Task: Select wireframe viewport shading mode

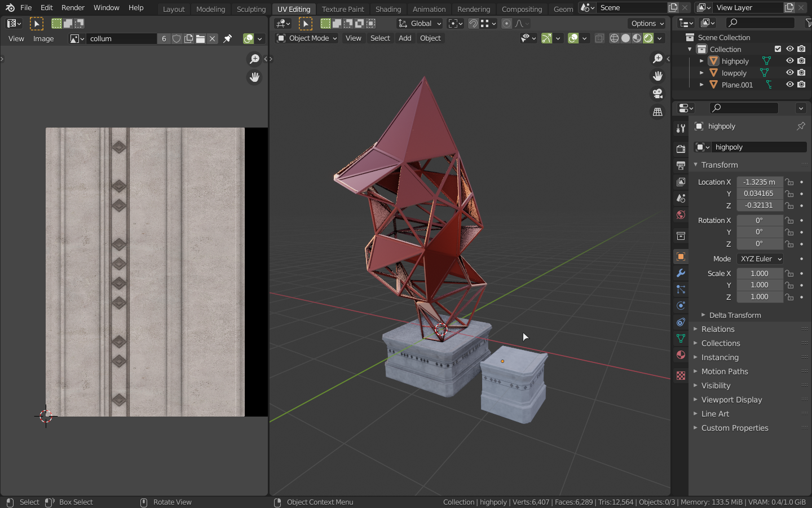Action: pos(614,38)
